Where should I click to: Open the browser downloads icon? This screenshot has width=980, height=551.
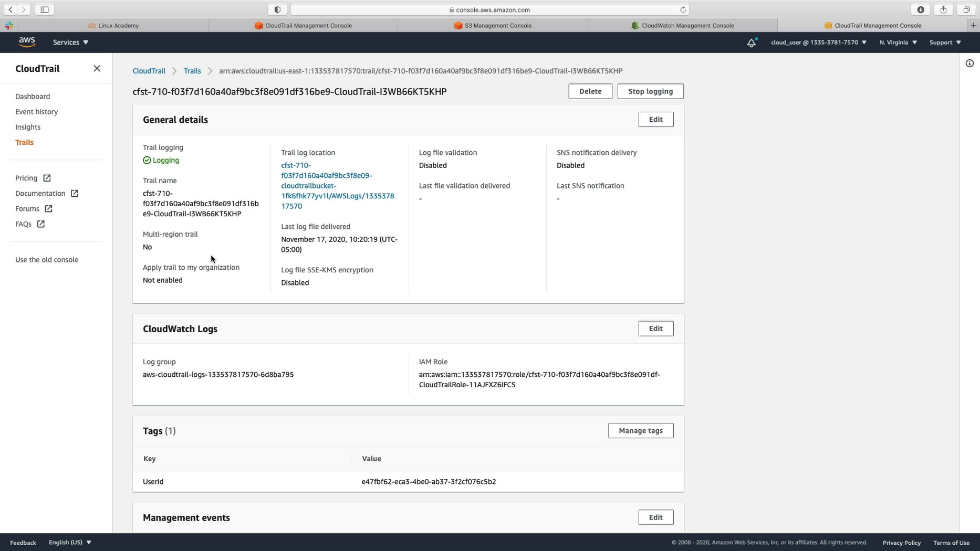pyautogui.click(x=921, y=9)
